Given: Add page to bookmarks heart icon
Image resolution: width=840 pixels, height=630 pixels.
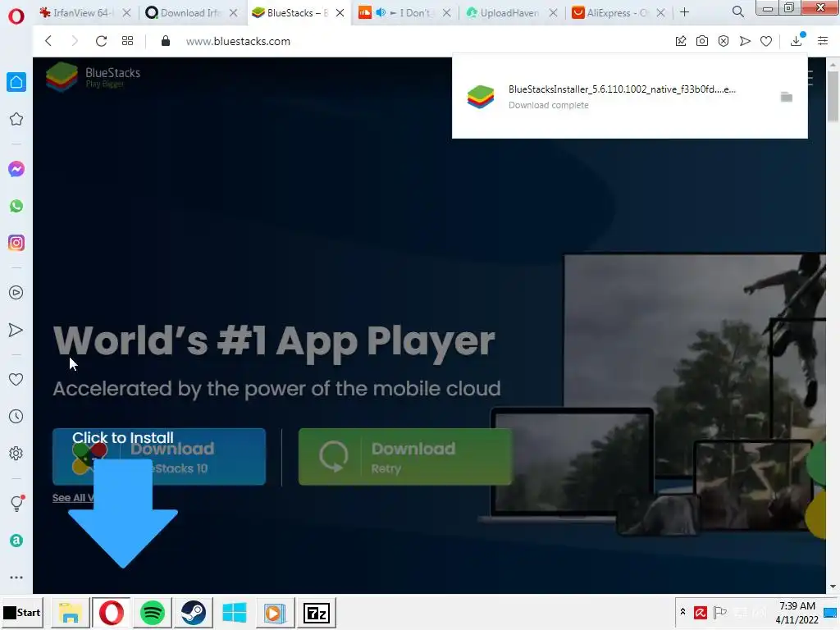Looking at the screenshot, I should [x=766, y=41].
